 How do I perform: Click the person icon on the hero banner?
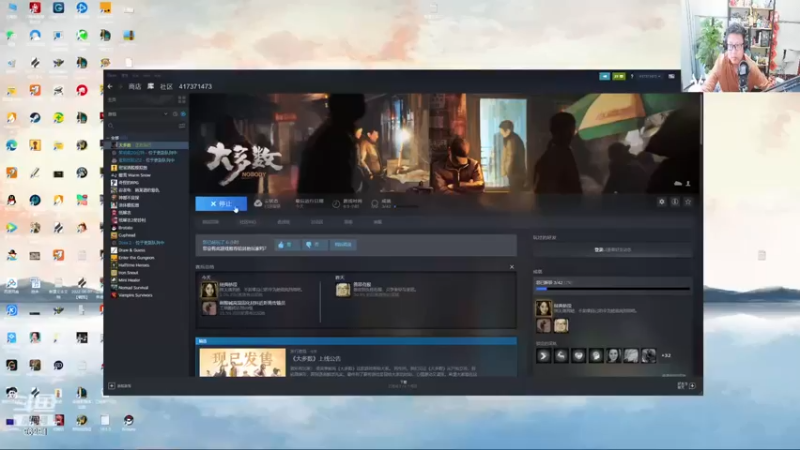[x=688, y=183]
